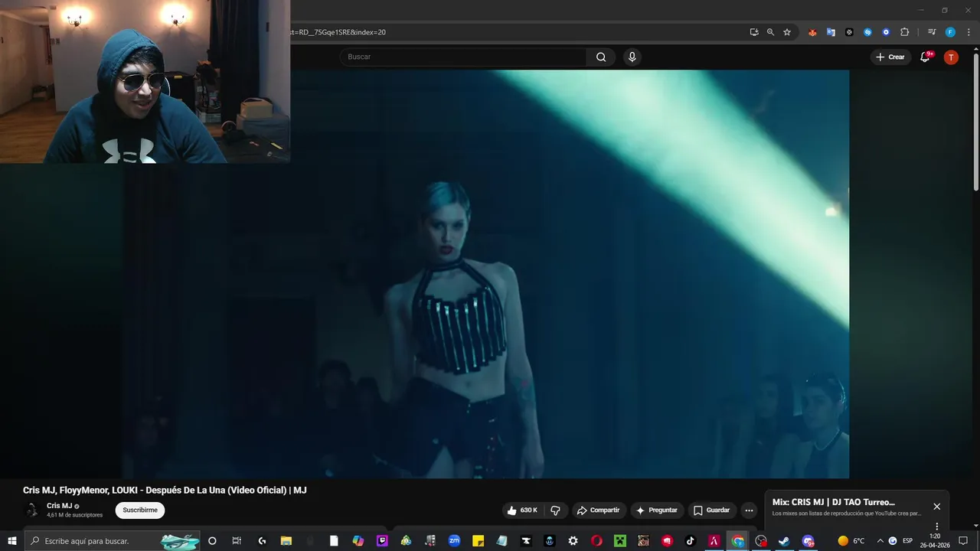Viewport: 980px width, 551px height.
Task: Open Chrome media controls icon
Action: coord(932,32)
